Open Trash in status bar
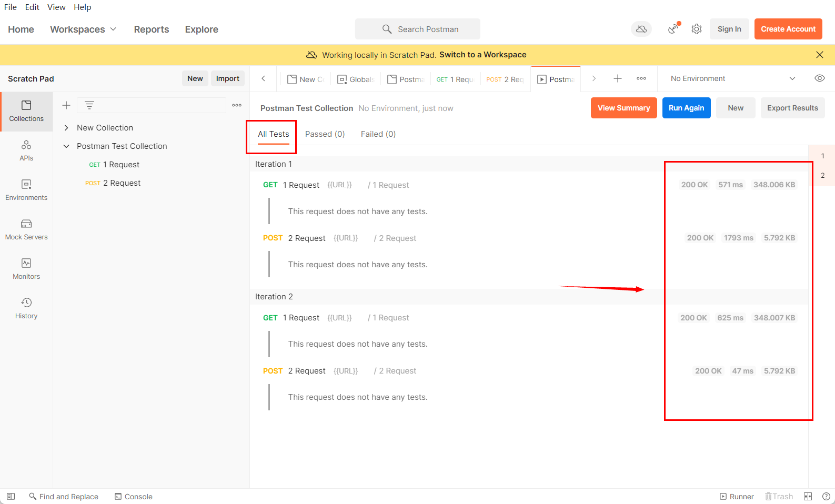Image resolution: width=835 pixels, height=504 pixels. pyautogui.click(x=779, y=496)
